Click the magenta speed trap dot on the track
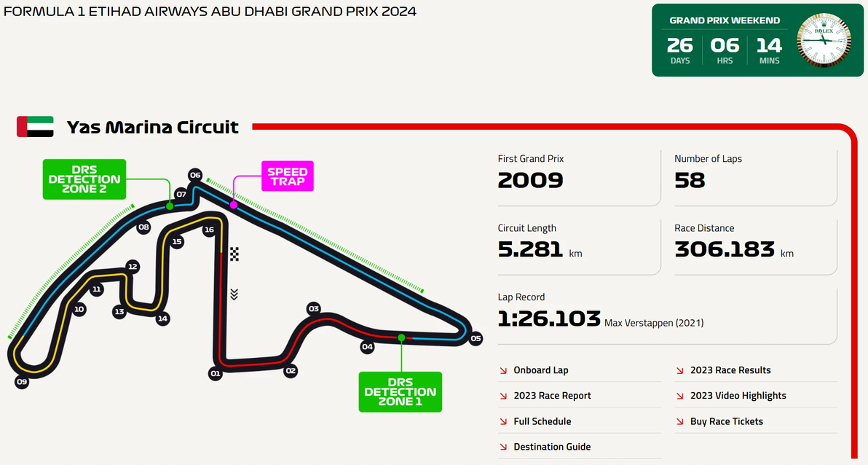 (234, 205)
